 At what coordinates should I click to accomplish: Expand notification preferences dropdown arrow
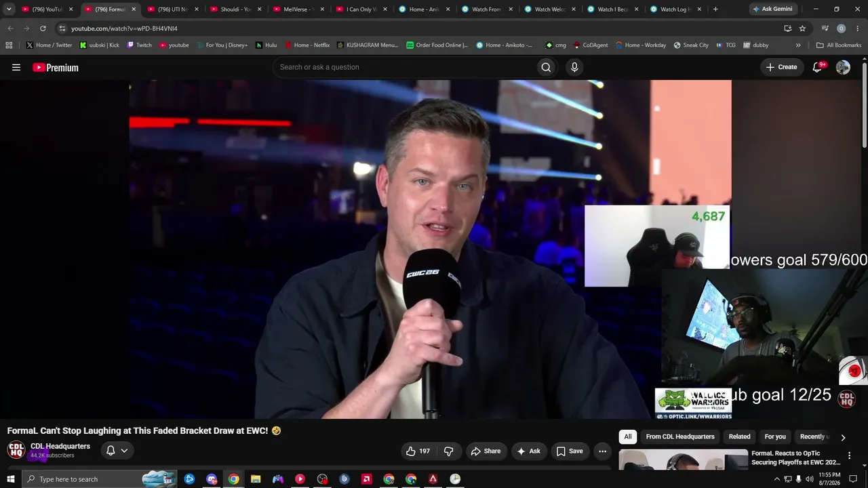point(124,450)
